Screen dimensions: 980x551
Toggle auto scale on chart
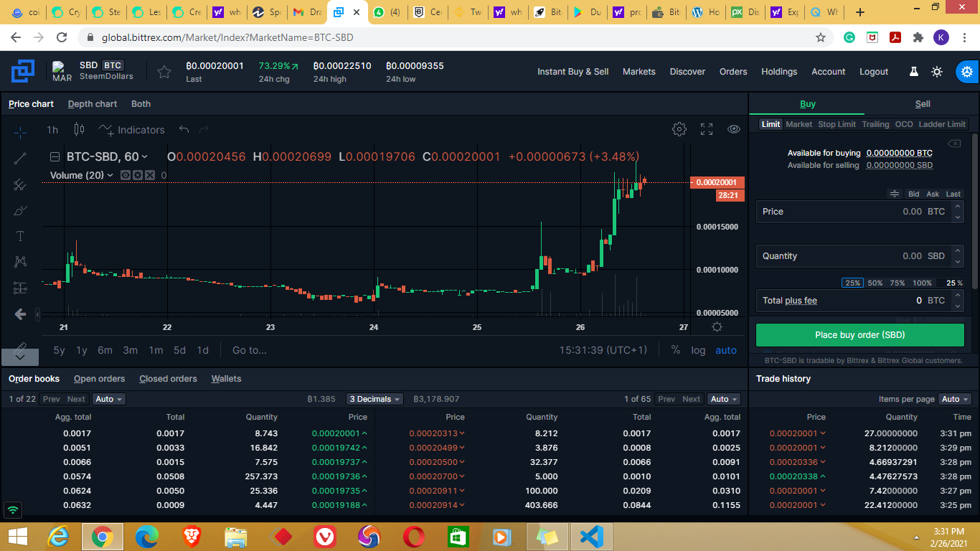[726, 350]
